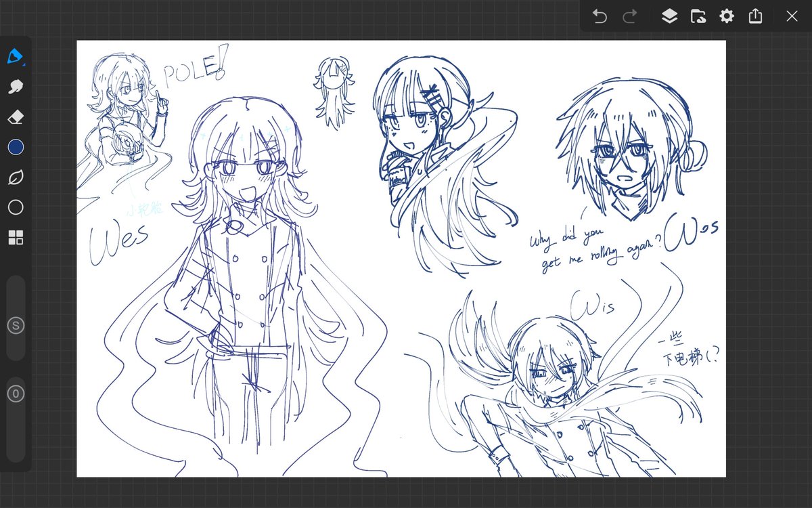Select the hollow circle tool
The height and width of the screenshot is (508, 812).
[16, 207]
